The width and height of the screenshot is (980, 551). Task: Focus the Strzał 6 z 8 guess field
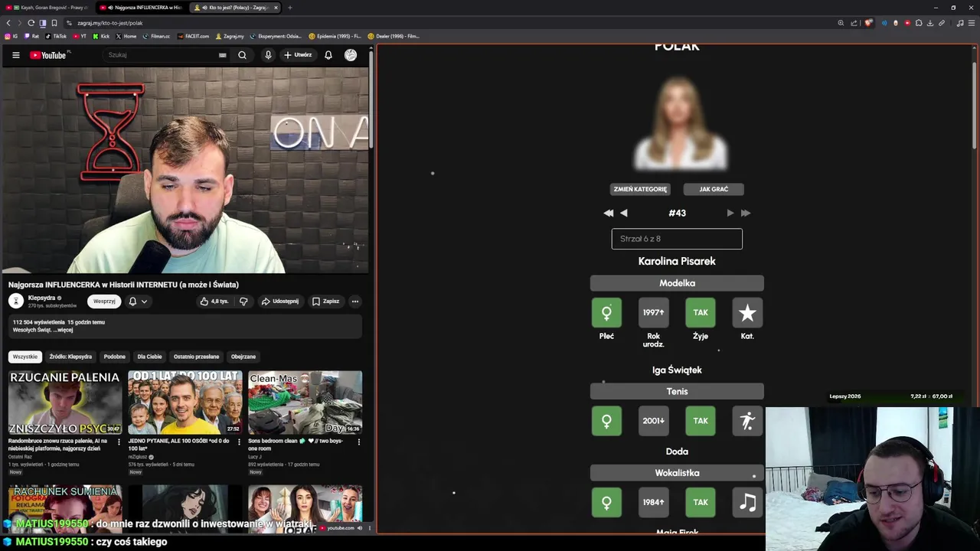[x=677, y=239]
